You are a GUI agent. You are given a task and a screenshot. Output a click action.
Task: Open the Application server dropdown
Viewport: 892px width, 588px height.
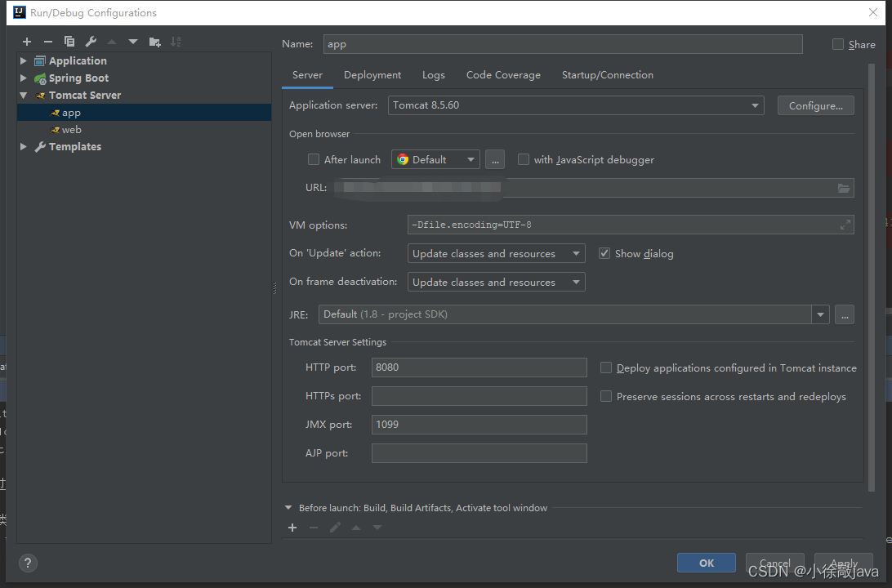pos(756,105)
